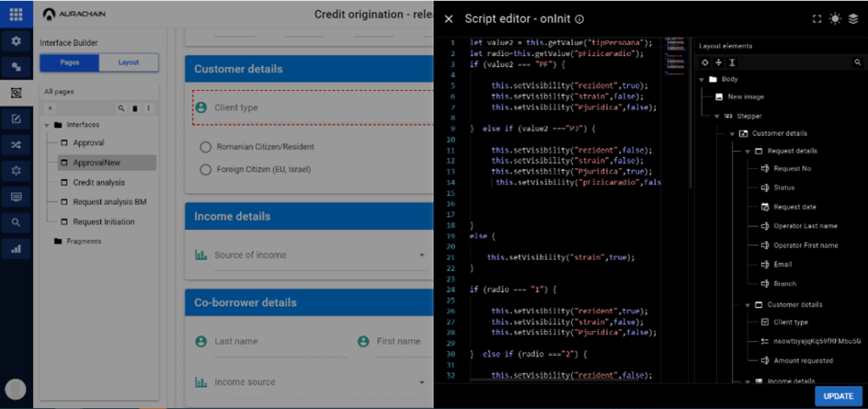868x409 pixels.
Task: Open the app grid menu icon
Action: coord(16,14)
